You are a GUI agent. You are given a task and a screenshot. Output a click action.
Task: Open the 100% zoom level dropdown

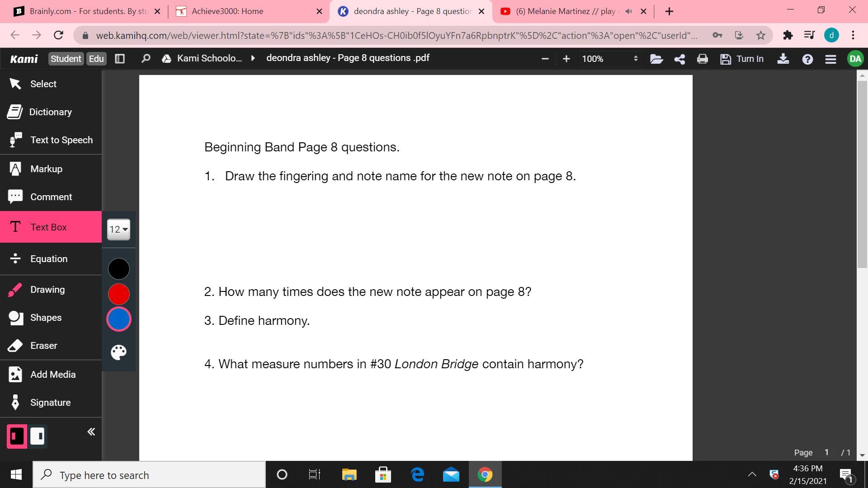pyautogui.click(x=609, y=59)
